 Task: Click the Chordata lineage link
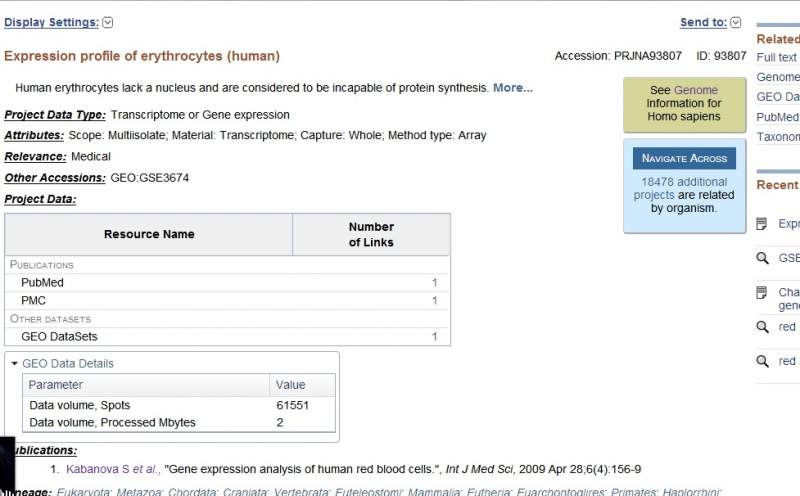point(193,492)
